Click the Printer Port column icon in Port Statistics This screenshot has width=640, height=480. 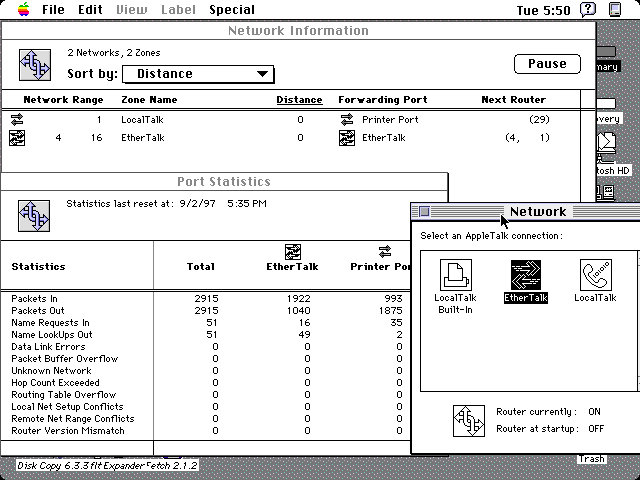pyautogui.click(x=385, y=252)
